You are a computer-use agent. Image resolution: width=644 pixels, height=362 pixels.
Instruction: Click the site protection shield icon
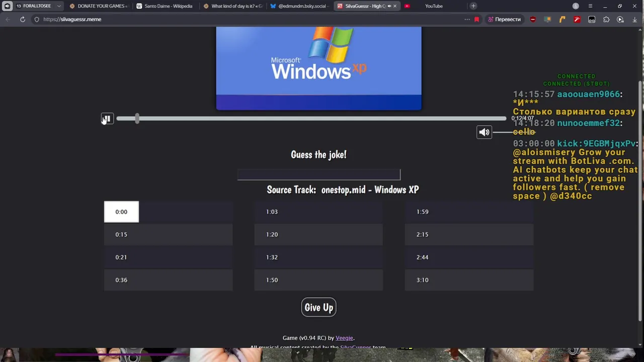pyautogui.click(x=37, y=19)
